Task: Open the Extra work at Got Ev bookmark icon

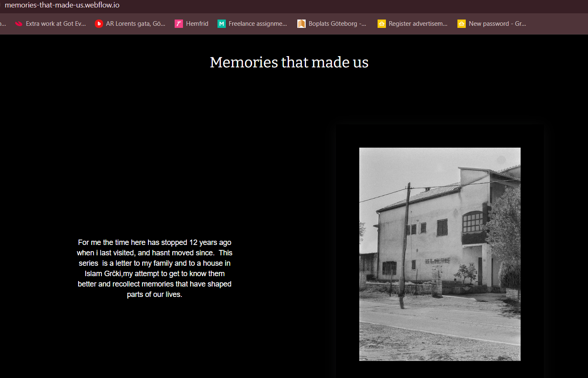Action: (x=19, y=24)
